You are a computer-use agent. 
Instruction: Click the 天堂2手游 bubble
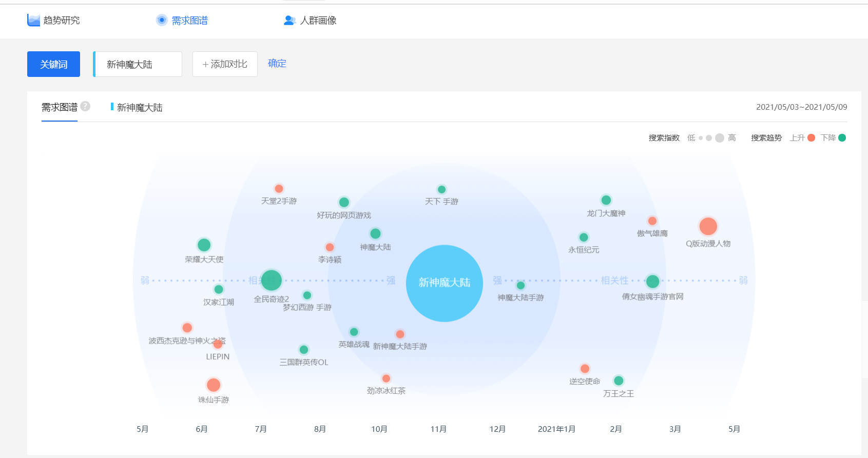279,189
